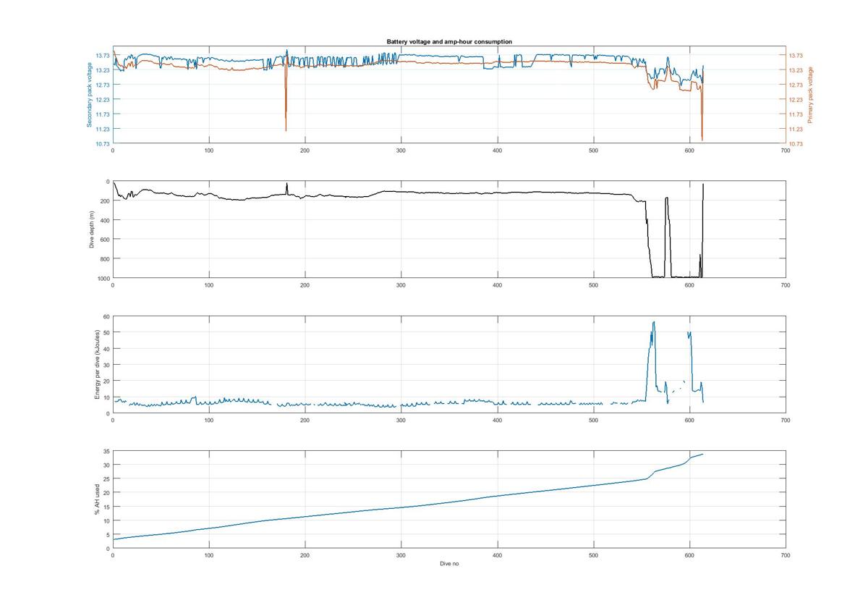Select x-axis 300 tick under % AH used plot
Screen dimensions: 868x616
(401, 555)
